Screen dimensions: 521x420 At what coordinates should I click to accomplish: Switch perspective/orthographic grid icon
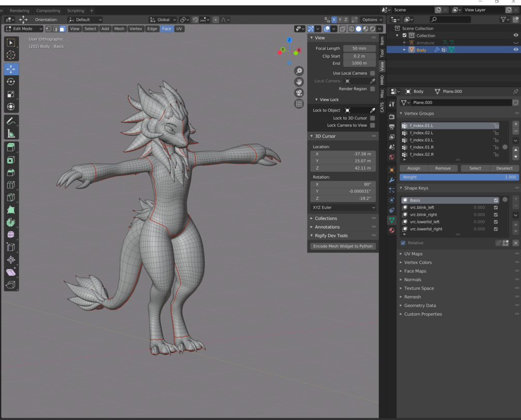click(x=299, y=104)
